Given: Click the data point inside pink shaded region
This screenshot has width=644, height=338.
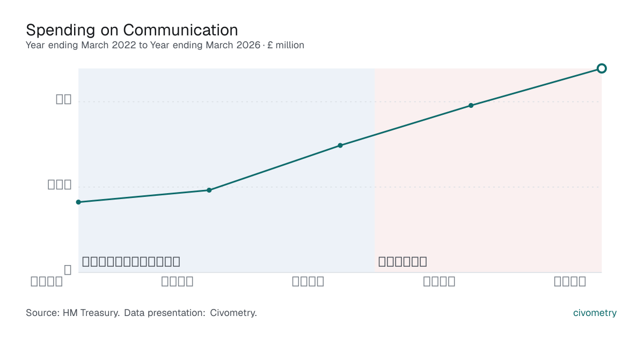Looking at the screenshot, I should (471, 105).
